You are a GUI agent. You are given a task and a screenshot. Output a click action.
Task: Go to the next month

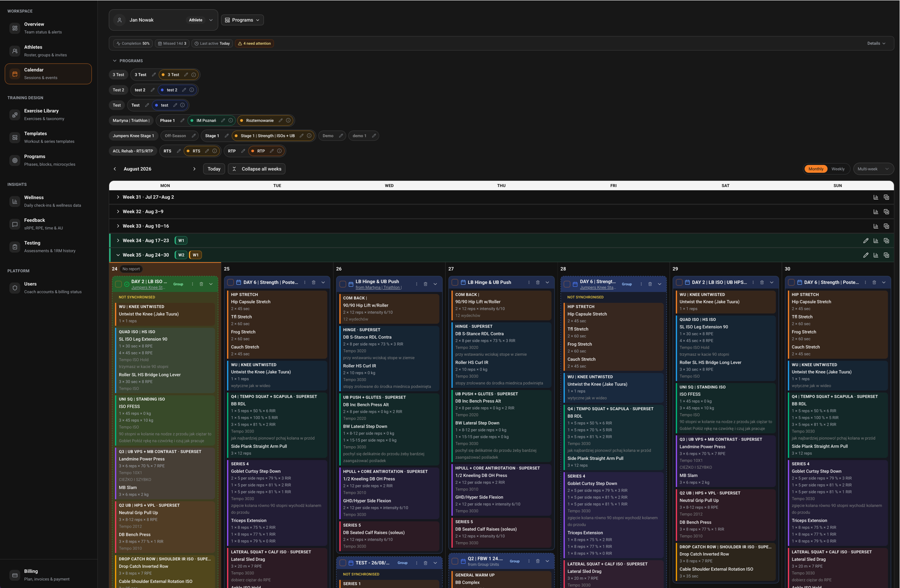pos(194,169)
